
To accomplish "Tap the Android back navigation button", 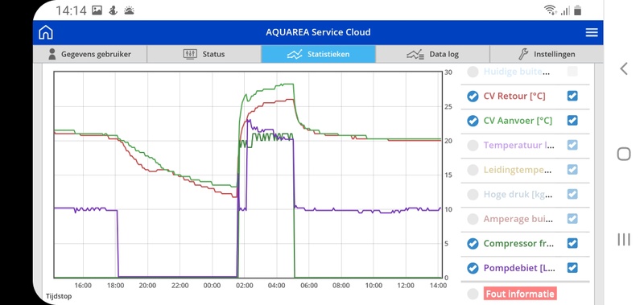I will point(623,68).
